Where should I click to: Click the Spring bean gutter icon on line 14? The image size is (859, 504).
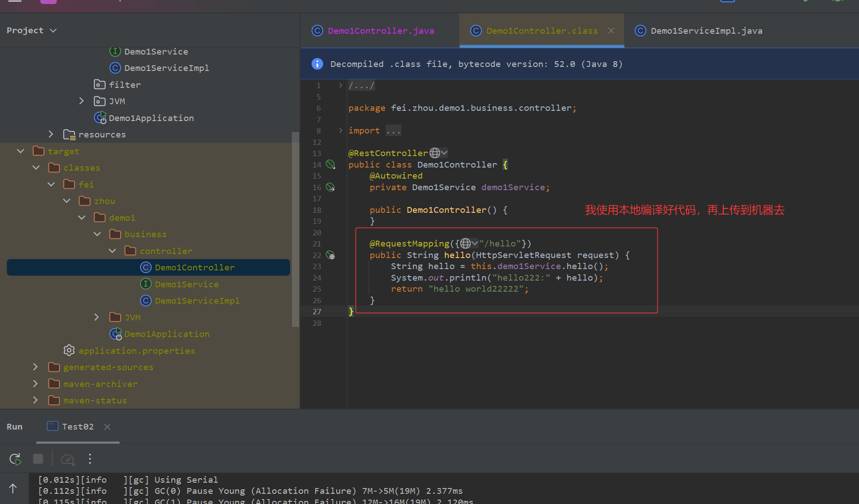(330, 164)
